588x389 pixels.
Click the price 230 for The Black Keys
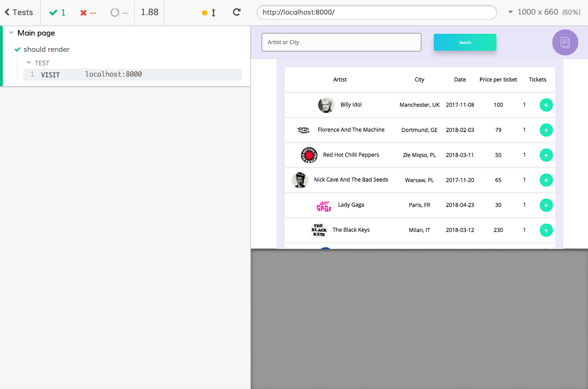[x=498, y=230]
